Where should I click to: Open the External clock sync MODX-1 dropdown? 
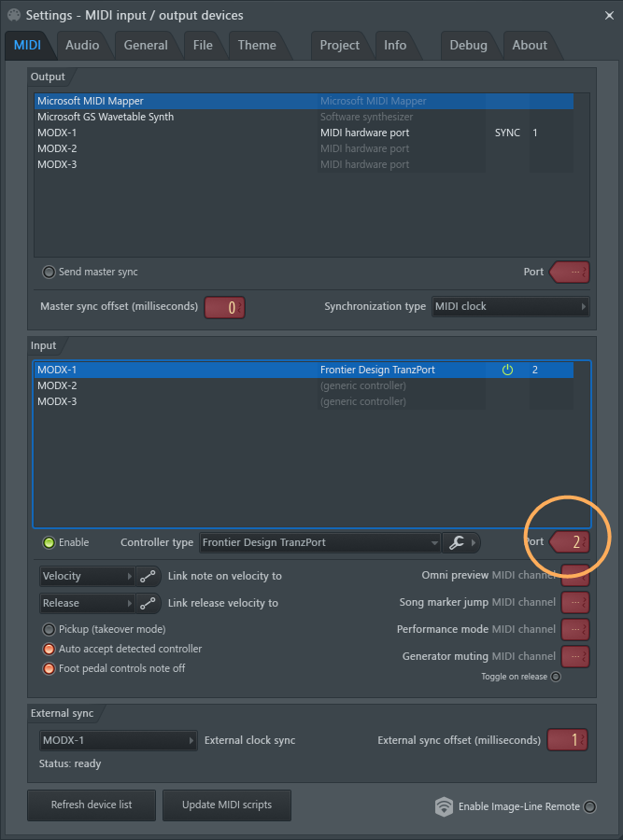click(x=118, y=740)
